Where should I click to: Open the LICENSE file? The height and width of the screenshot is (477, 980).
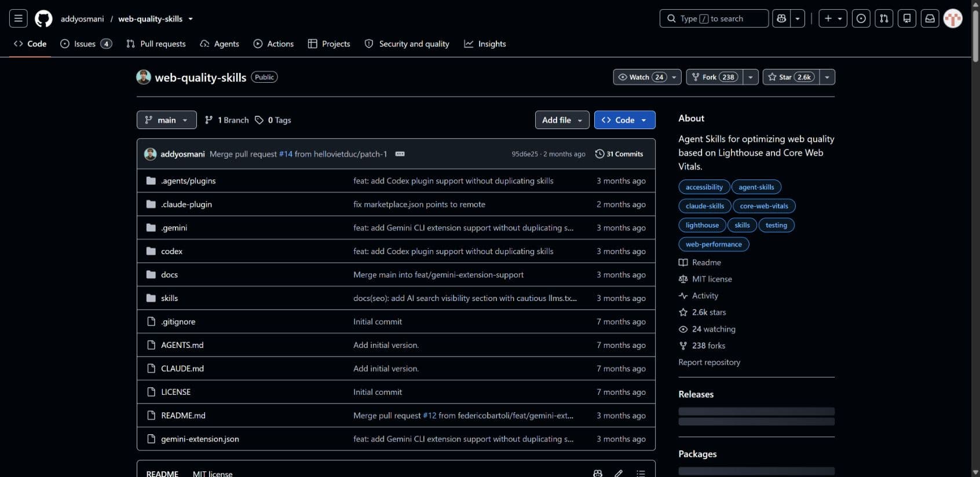175,392
